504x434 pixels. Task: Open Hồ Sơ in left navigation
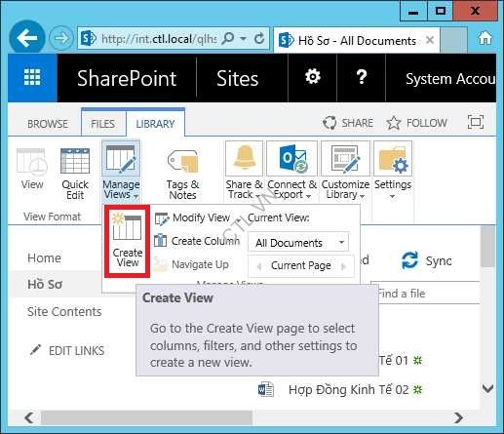pyautogui.click(x=45, y=284)
